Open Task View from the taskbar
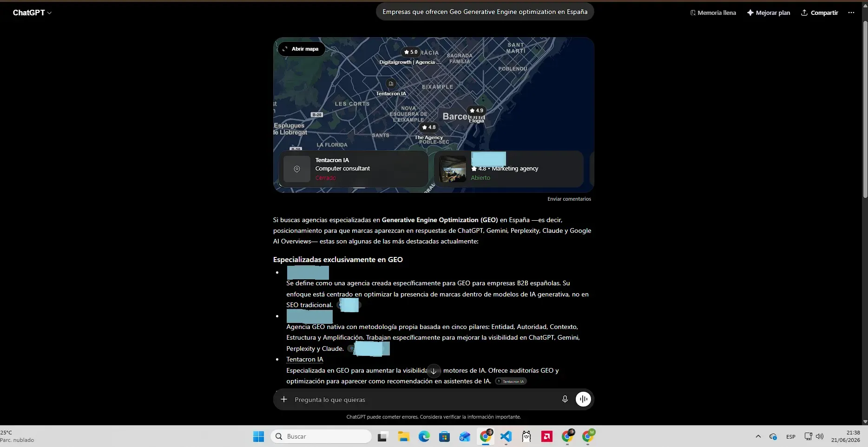Viewport: 868px width, 447px height. click(382, 436)
